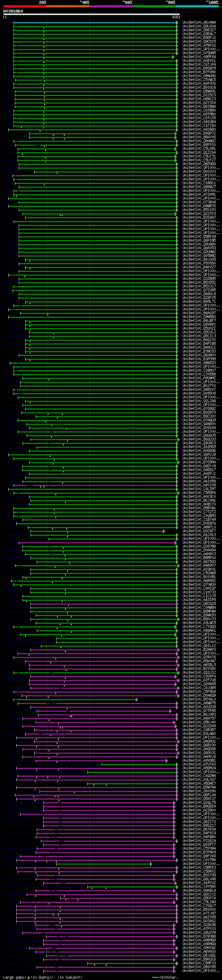Open hit UniRef100_B6HJ33

(199, 619)
